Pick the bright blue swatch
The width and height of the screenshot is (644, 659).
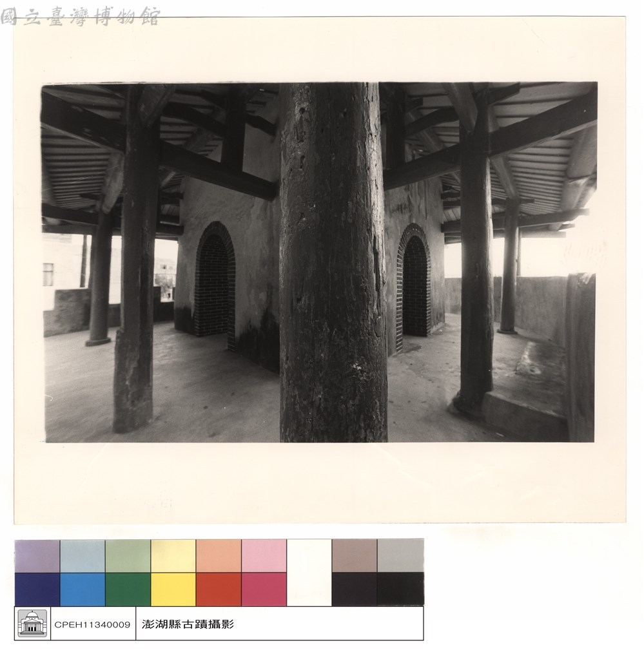[83, 589]
